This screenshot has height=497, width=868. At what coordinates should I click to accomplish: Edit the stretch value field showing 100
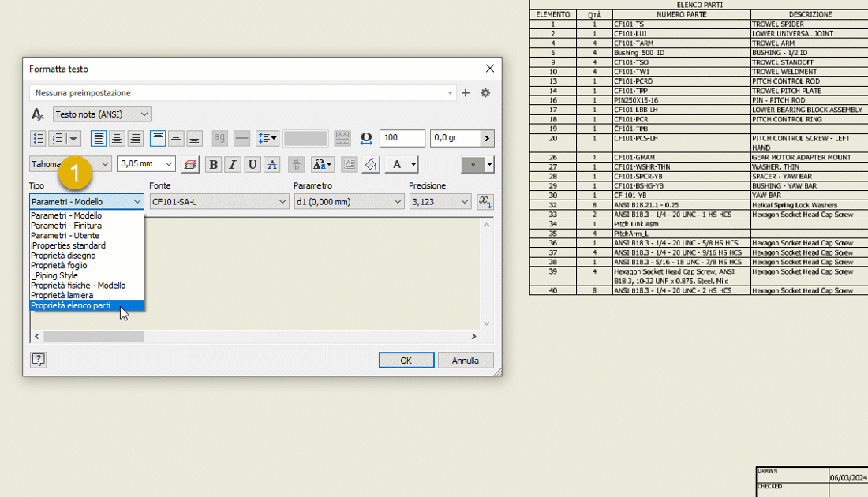coord(402,138)
